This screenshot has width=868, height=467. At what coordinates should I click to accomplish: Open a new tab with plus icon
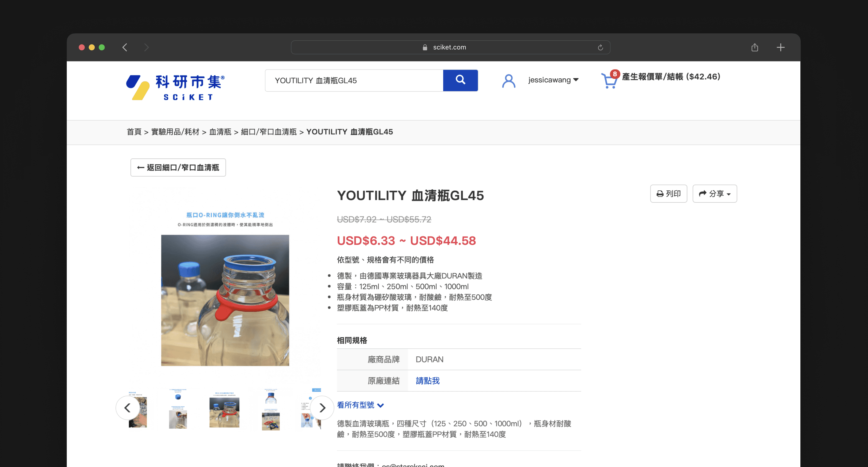click(x=780, y=48)
